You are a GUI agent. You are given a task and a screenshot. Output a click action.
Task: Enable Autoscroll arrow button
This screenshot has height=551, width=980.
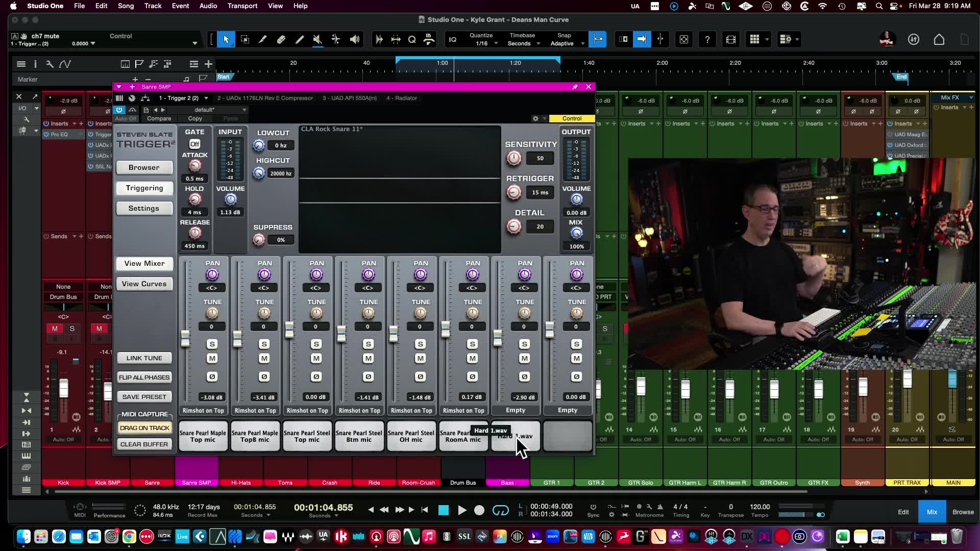642,39
